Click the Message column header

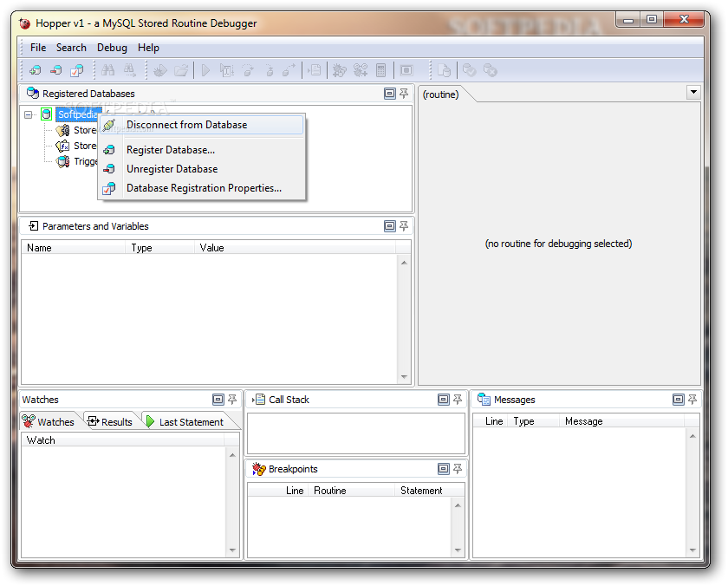pyautogui.click(x=621, y=421)
